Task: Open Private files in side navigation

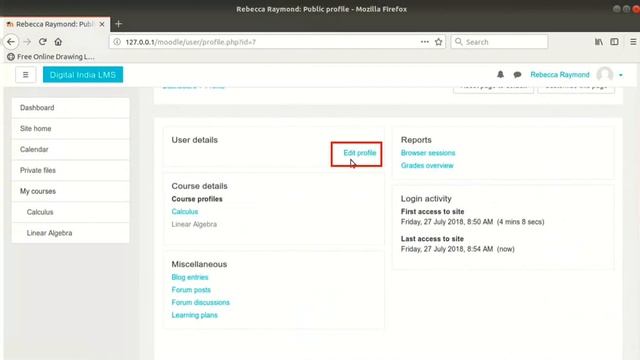Action: click(71, 170)
